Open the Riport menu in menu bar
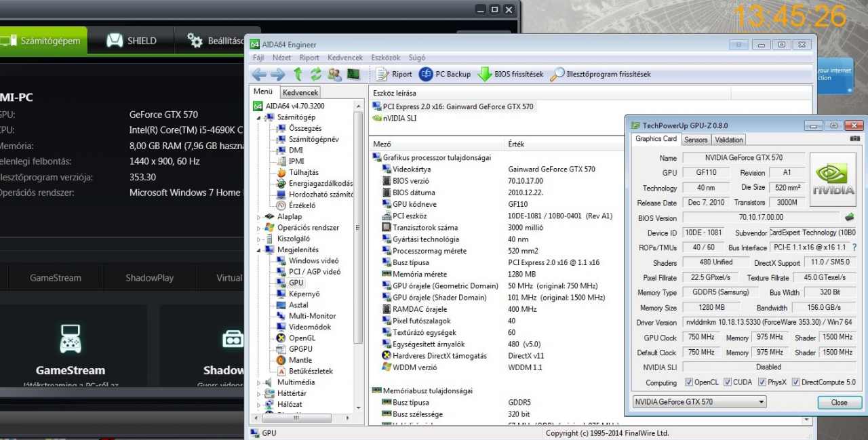This screenshot has height=440, width=868. 309,58
